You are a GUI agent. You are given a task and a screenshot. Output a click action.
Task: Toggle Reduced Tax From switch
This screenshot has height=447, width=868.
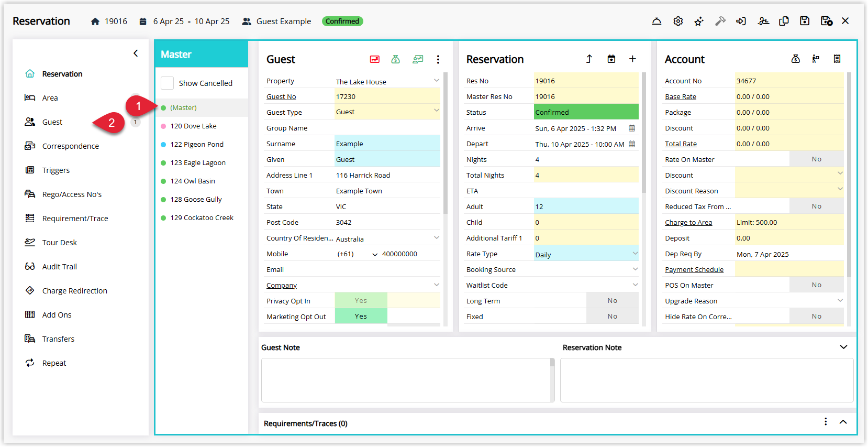coord(816,206)
